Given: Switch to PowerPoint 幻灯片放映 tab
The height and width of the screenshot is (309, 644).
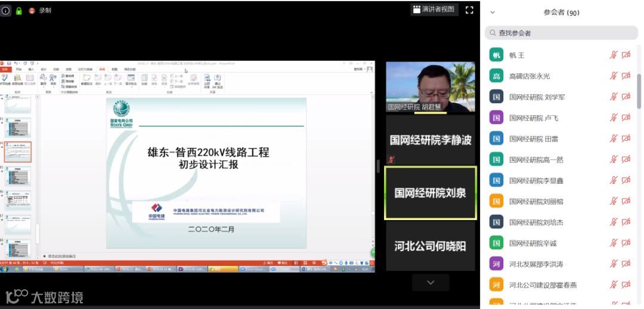Looking at the screenshot, I should pyautogui.click(x=85, y=69).
